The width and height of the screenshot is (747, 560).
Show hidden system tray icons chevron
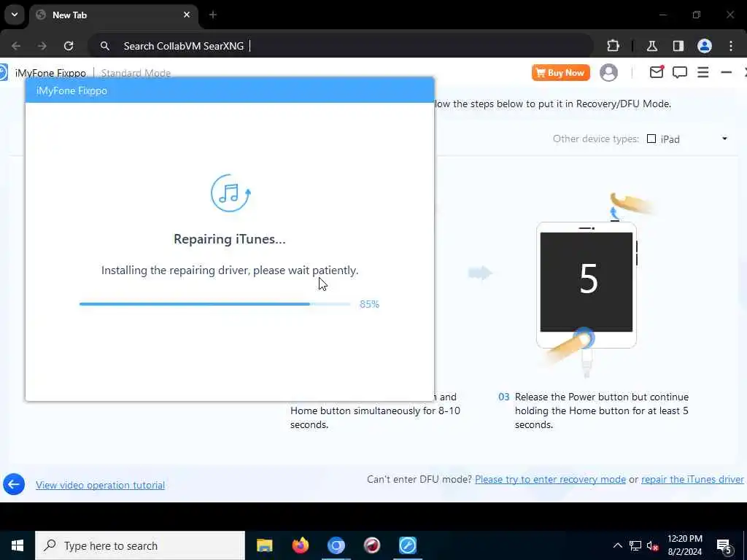point(617,545)
